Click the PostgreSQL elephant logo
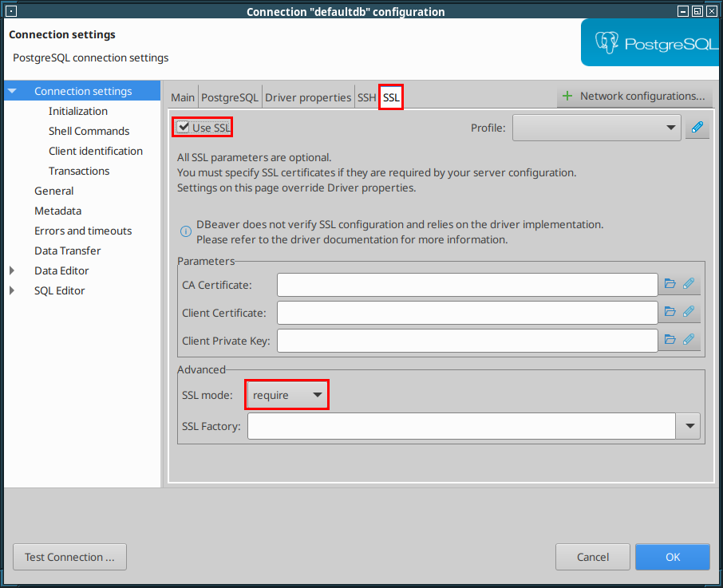Image resolution: width=723 pixels, height=588 pixels. 606,43
